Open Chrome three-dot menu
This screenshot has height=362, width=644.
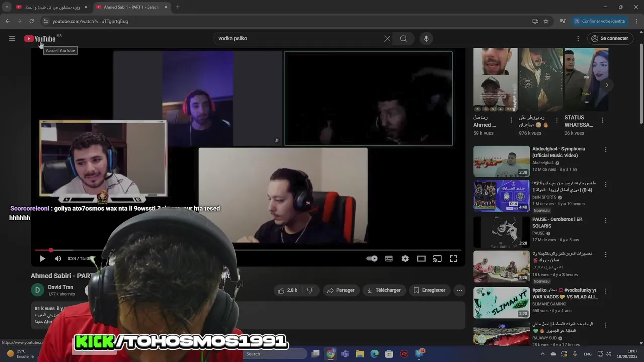(637, 21)
